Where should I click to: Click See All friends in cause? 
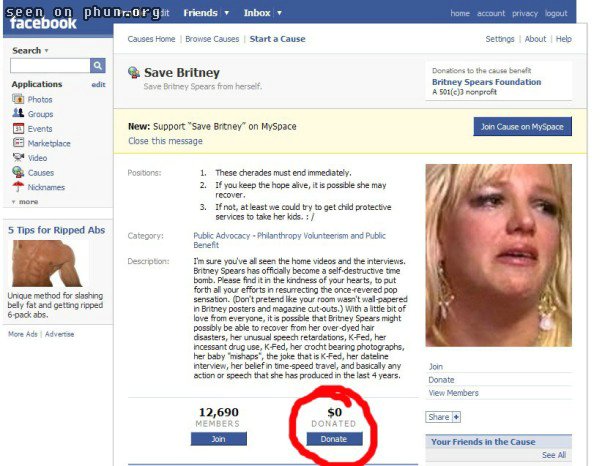[x=554, y=455]
